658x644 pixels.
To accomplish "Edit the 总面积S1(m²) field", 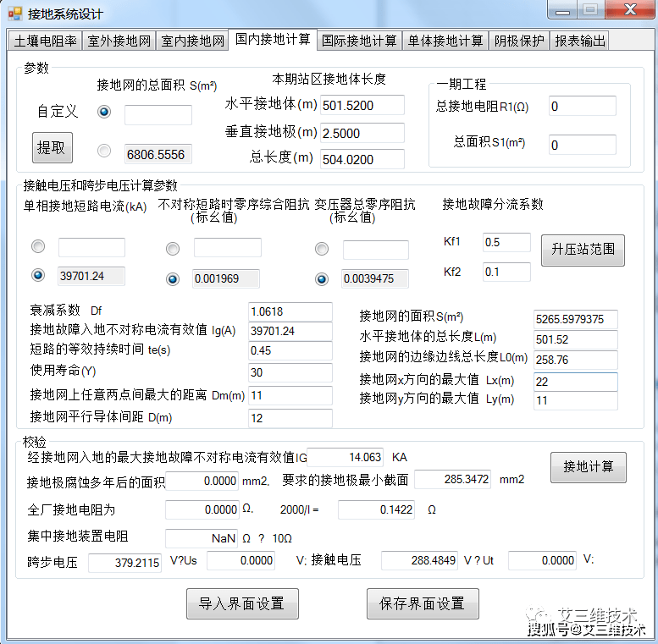I will point(583,145).
